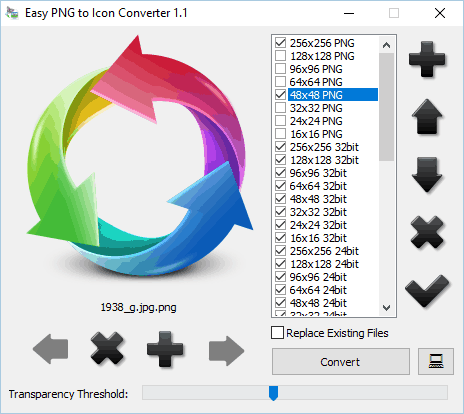The image size is (464, 414).
Task: Click the Convert button
Action: pos(341,362)
